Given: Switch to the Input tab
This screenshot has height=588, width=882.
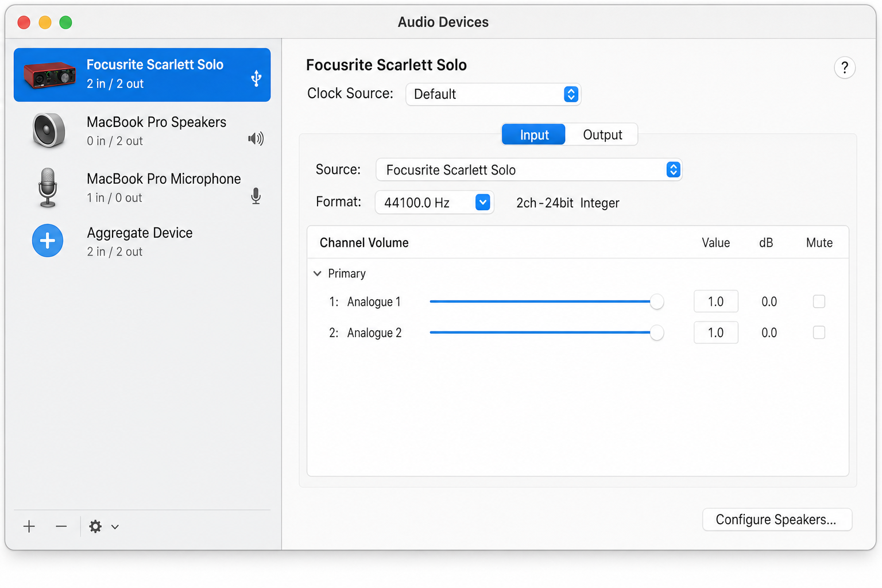Looking at the screenshot, I should pos(534,135).
